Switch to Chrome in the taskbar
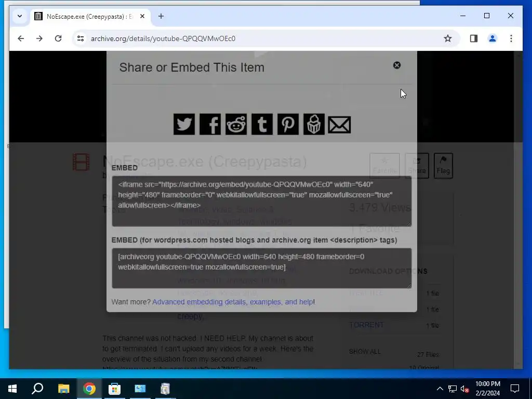The width and height of the screenshot is (532, 399). pos(89,389)
